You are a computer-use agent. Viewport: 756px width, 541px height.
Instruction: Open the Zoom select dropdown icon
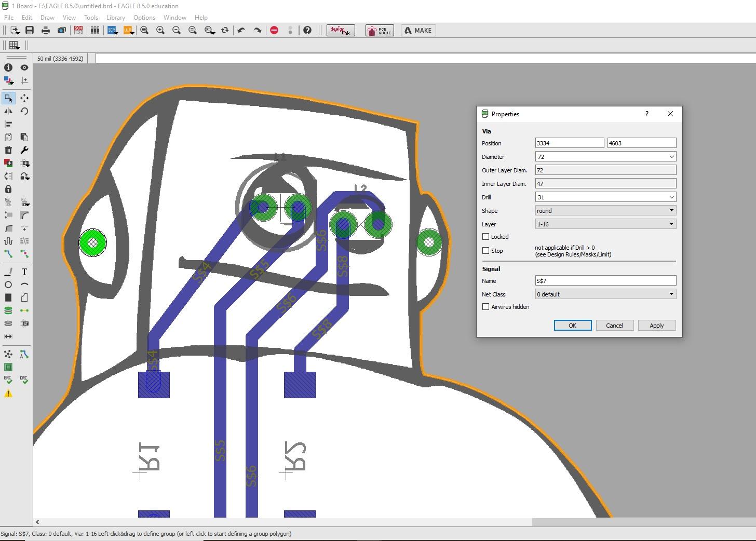point(209,30)
